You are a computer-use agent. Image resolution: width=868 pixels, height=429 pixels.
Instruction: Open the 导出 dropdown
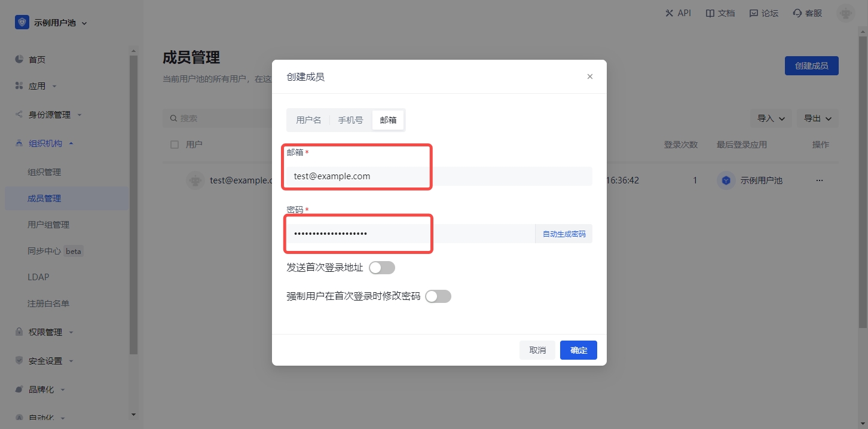pyautogui.click(x=817, y=118)
